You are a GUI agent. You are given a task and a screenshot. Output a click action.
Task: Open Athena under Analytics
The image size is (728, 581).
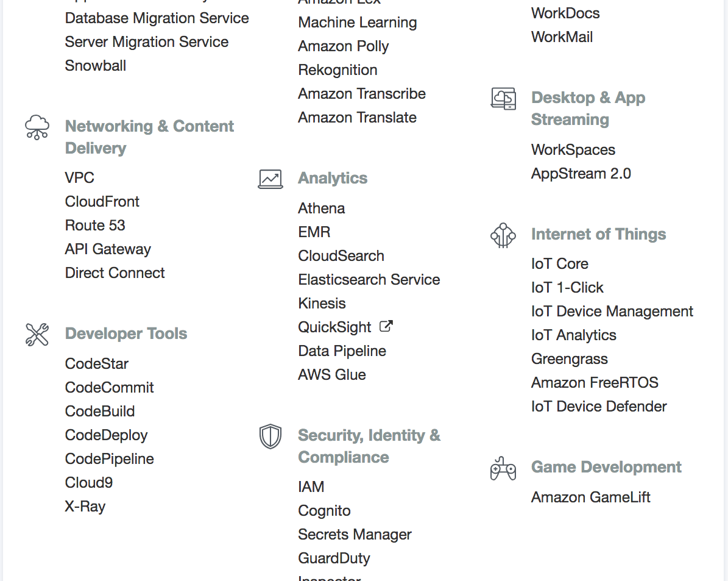(x=321, y=209)
